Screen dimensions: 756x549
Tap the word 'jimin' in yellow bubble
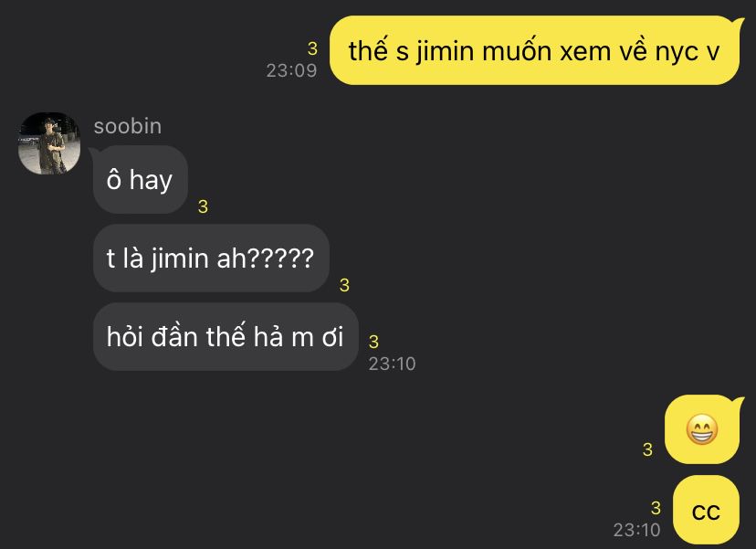pyautogui.click(x=446, y=52)
